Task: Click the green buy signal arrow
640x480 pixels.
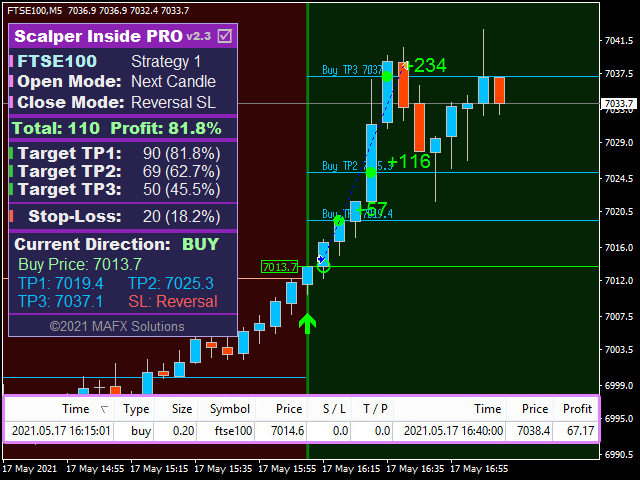Action: [x=307, y=323]
